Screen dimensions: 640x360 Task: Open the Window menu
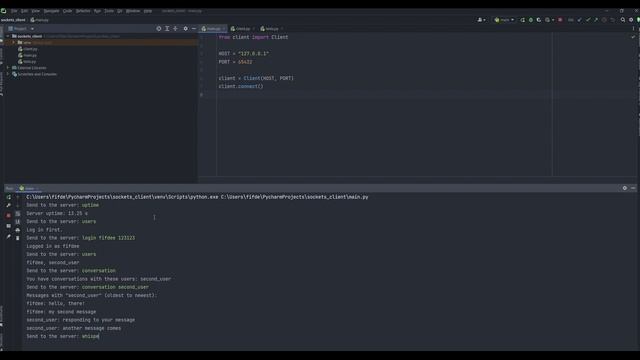pyautogui.click(x=133, y=11)
